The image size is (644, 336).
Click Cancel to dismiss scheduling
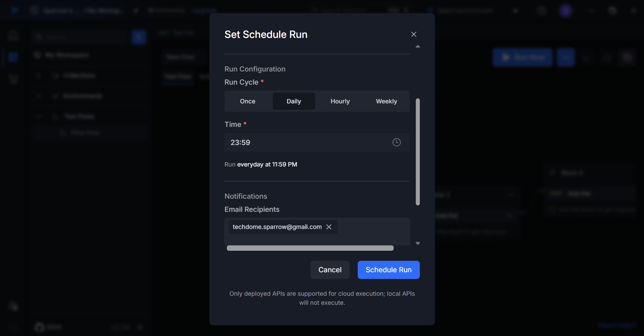pyautogui.click(x=330, y=270)
